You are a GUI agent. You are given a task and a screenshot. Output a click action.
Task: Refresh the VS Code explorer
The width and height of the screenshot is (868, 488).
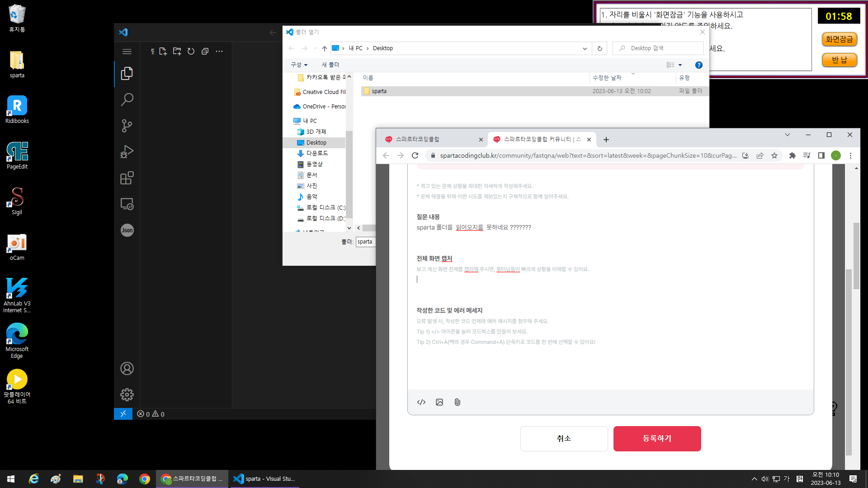pos(191,52)
